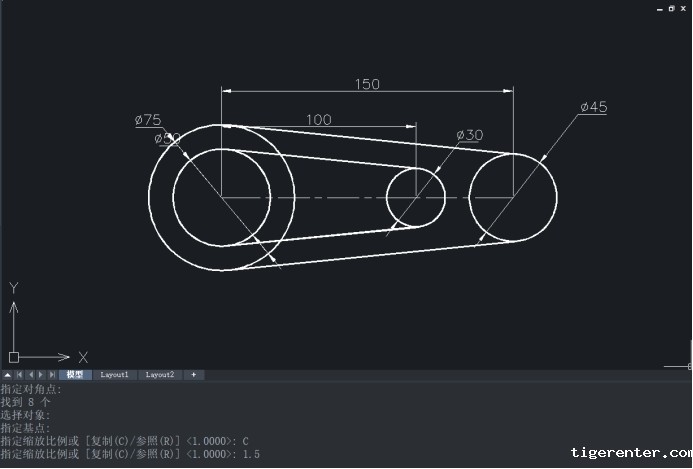Select the 150 dimension text
693x469 pixels.
click(367, 84)
